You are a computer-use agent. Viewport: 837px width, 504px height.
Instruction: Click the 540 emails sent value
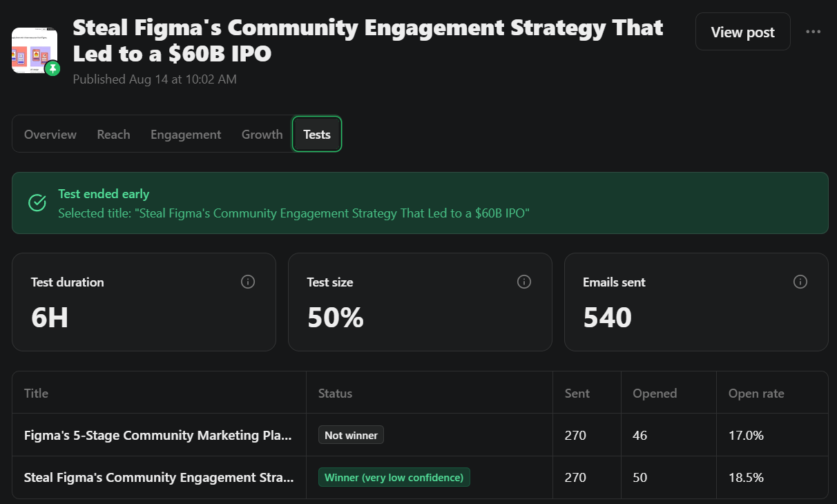pos(608,318)
